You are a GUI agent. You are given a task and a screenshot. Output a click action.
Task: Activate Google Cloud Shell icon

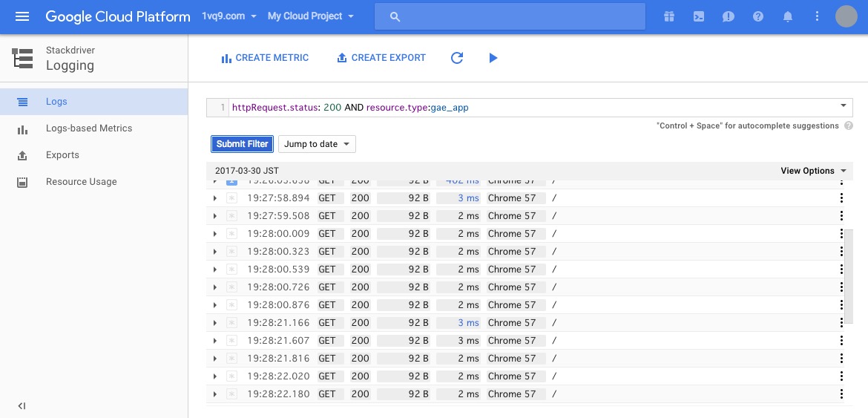click(699, 16)
